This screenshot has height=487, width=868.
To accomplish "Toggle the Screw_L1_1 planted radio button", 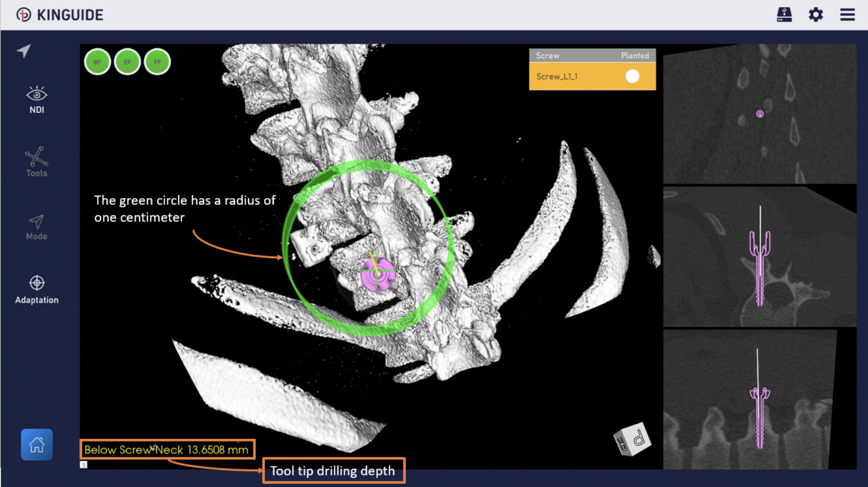I will pyautogui.click(x=632, y=76).
